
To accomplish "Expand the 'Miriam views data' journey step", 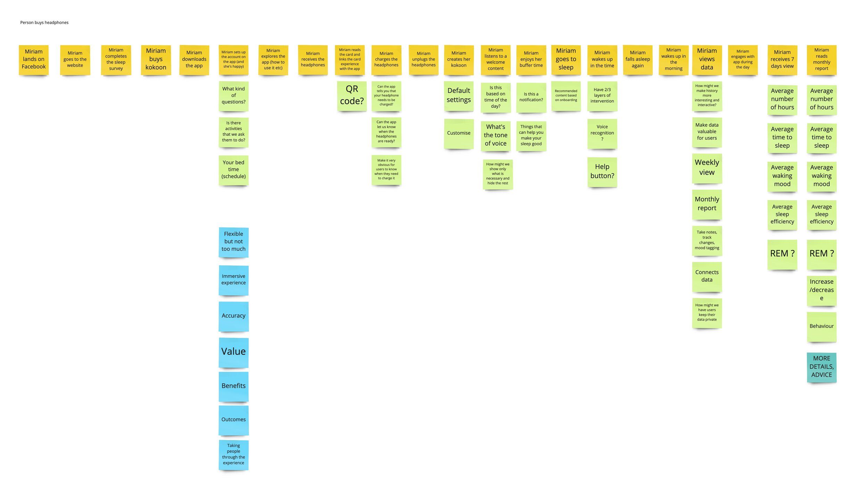I will pos(707,59).
